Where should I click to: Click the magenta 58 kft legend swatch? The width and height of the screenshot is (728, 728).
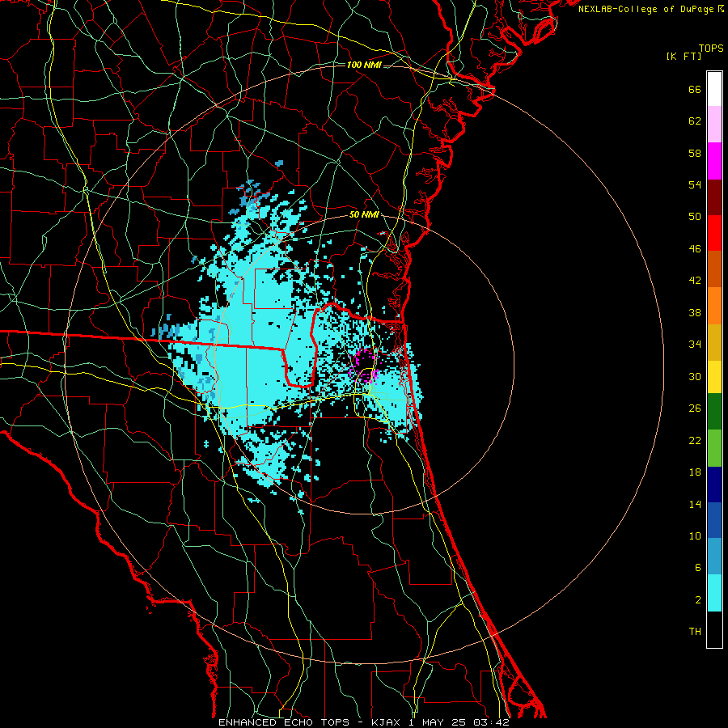click(x=714, y=161)
